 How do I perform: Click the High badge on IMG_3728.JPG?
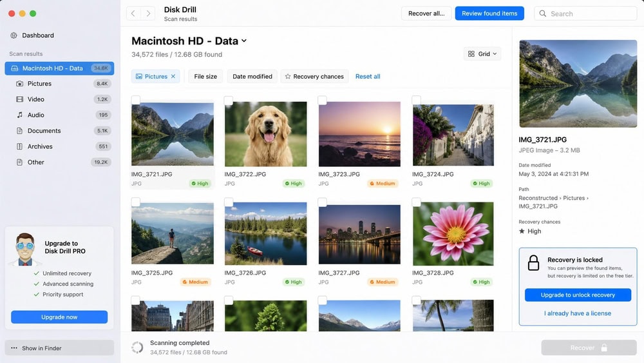[481, 282]
